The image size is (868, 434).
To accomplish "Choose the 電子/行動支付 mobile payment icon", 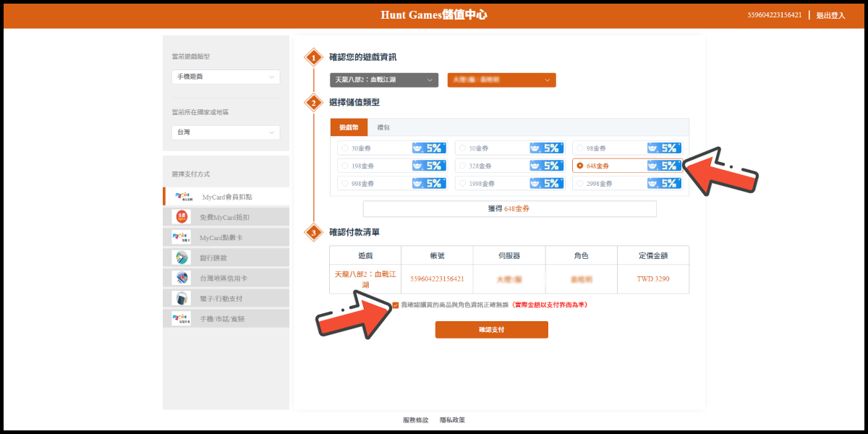I will [x=181, y=298].
